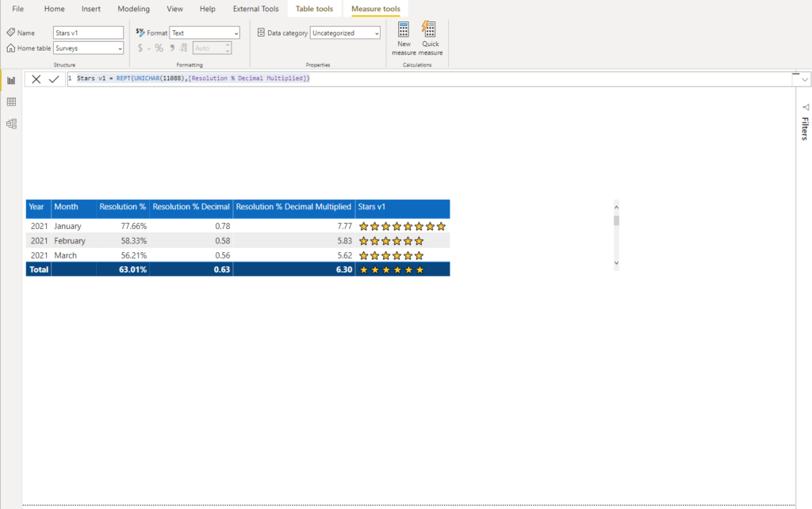Expand the formula bar chevron
The width and height of the screenshot is (812, 509).
(804, 79)
